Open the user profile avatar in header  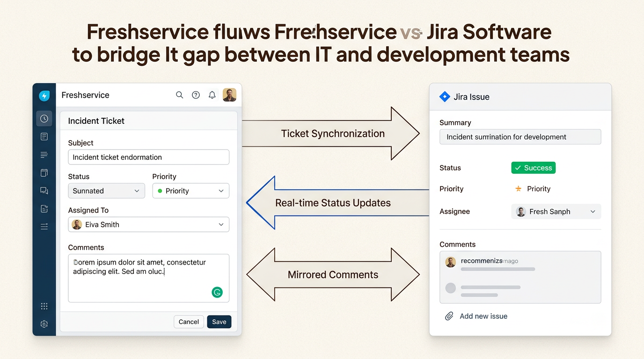[229, 95]
